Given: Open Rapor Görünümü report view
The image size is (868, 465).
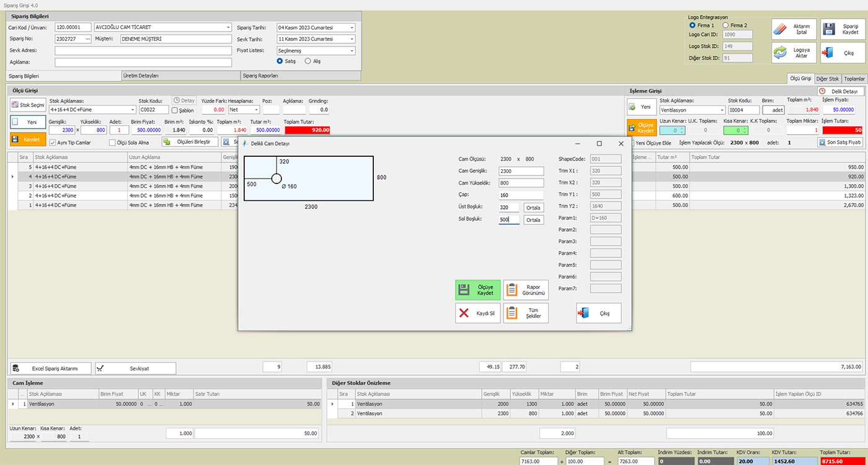Looking at the screenshot, I should (526, 290).
